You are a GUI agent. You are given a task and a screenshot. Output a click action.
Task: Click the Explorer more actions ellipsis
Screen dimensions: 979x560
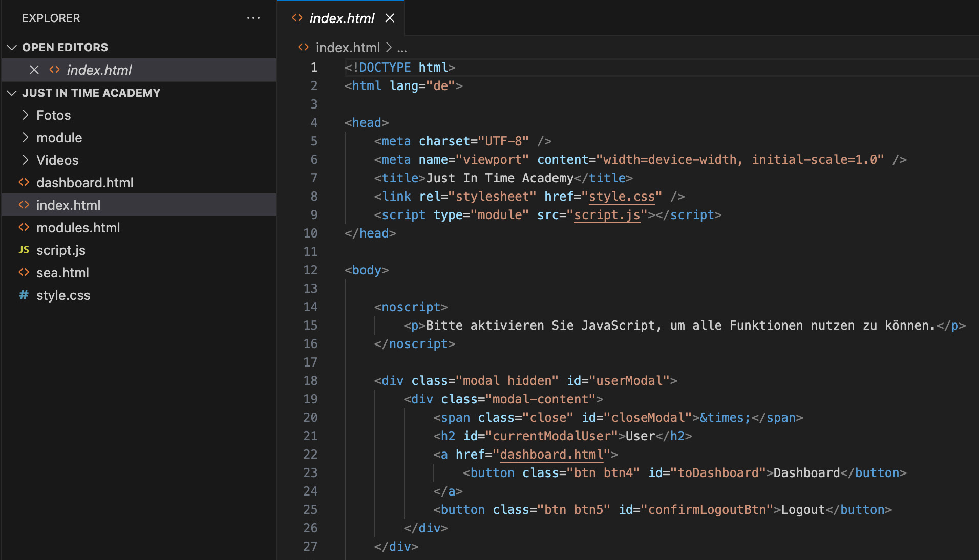pyautogui.click(x=253, y=18)
